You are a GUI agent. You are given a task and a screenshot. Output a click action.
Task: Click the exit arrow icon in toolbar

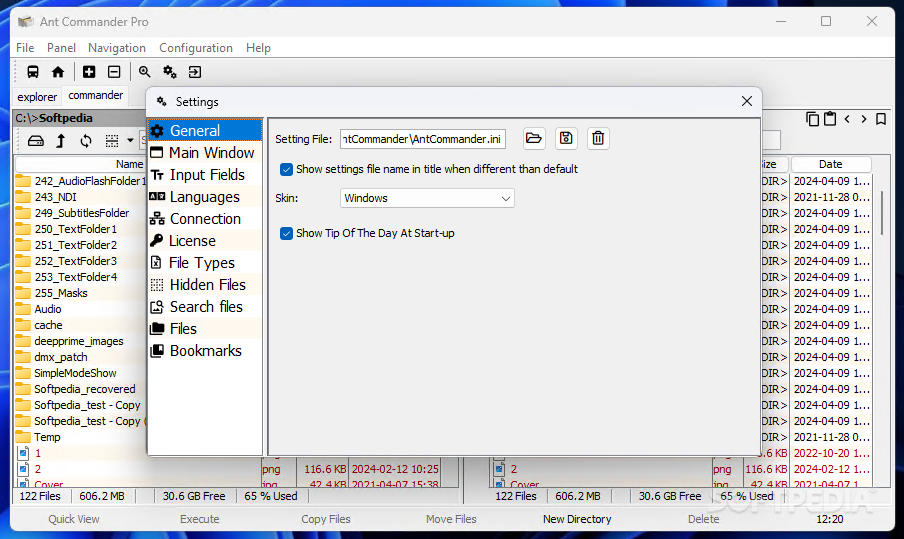click(x=195, y=72)
